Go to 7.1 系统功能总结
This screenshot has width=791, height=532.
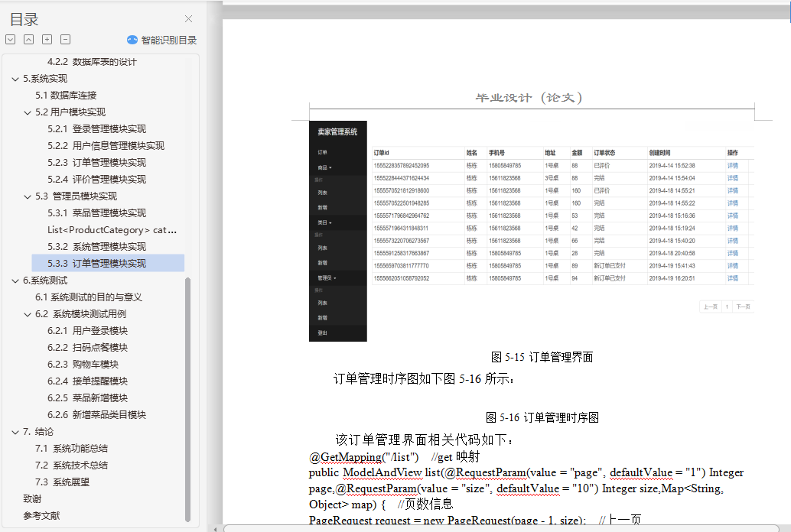[71, 448]
